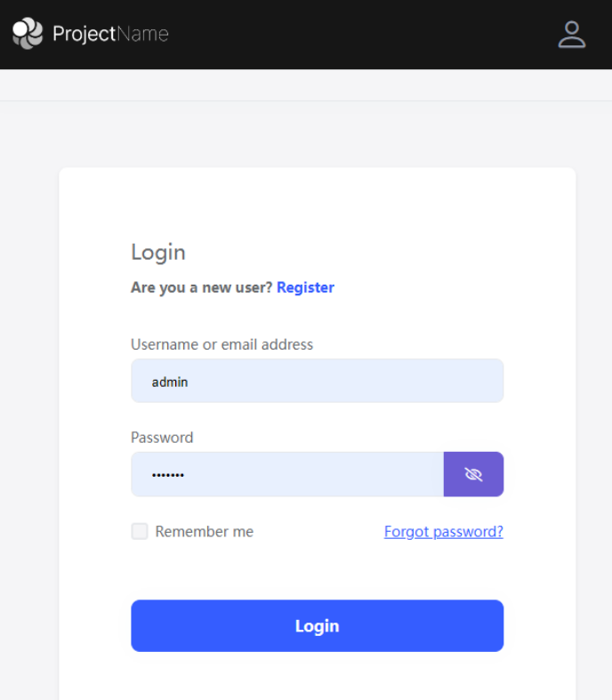
Task: Open the Register link
Action: (x=305, y=287)
